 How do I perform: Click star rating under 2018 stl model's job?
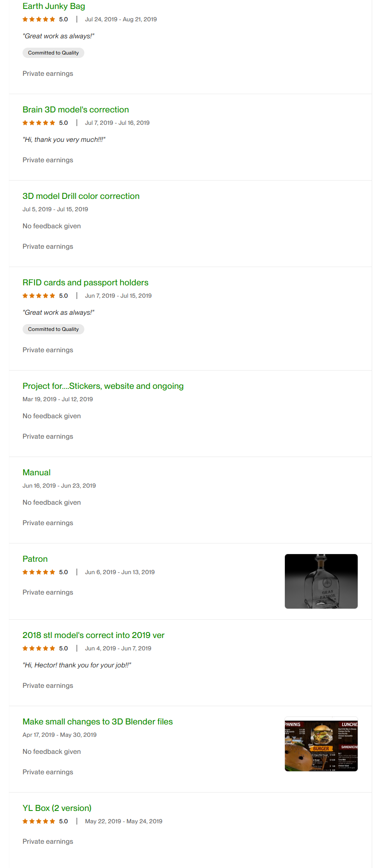39,649
